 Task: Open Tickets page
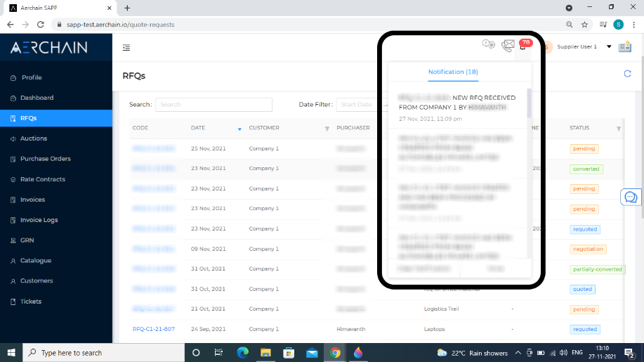coord(31,301)
